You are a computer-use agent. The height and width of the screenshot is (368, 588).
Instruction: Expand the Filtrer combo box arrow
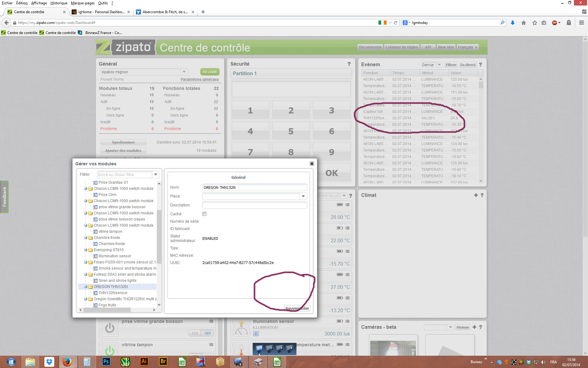coord(156,174)
